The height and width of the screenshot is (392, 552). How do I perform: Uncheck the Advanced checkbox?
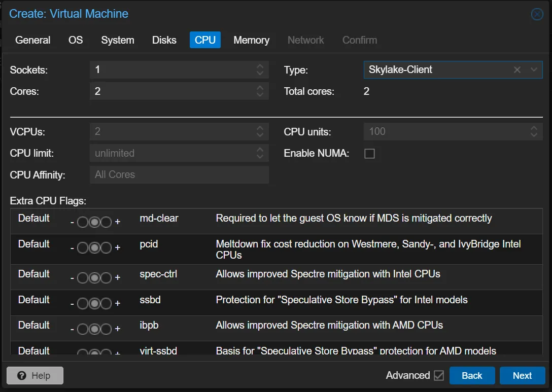point(439,375)
